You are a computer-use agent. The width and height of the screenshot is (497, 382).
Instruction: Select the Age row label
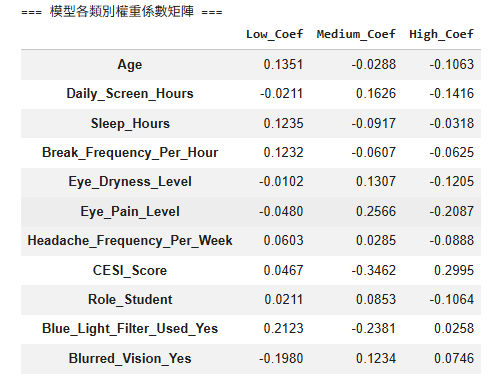pyautogui.click(x=130, y=65)
